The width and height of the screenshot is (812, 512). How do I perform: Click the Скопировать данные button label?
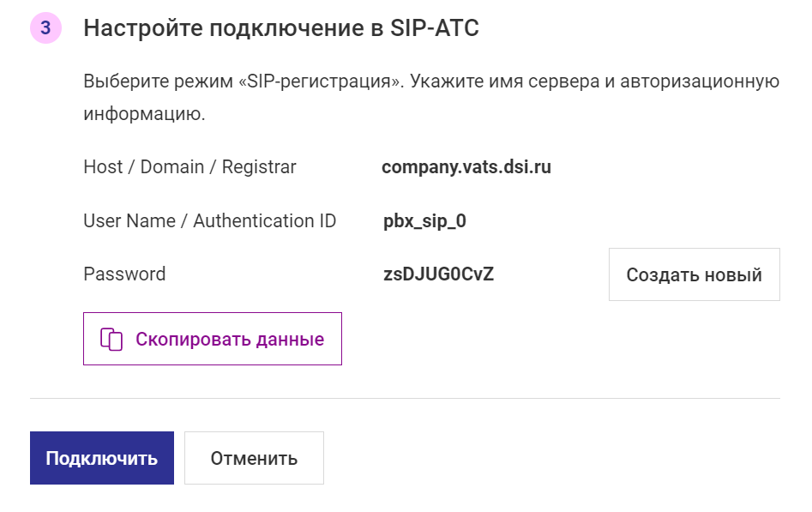[230, 340]
